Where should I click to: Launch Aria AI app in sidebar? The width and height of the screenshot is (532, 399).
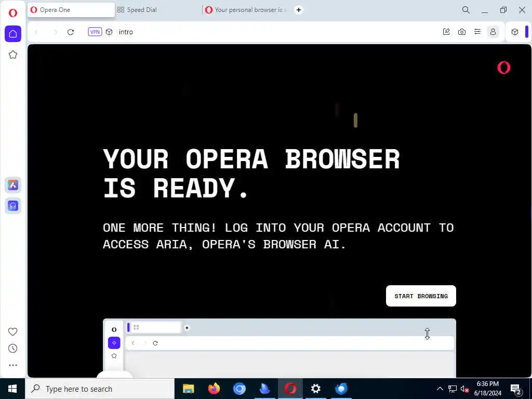[x=13, y=185]
